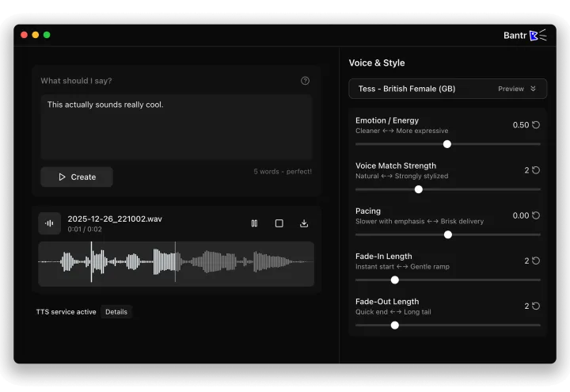Screen dimensions: 570x392
Task: Reset Voice Match Strength value
Action: tap(536, 170)
